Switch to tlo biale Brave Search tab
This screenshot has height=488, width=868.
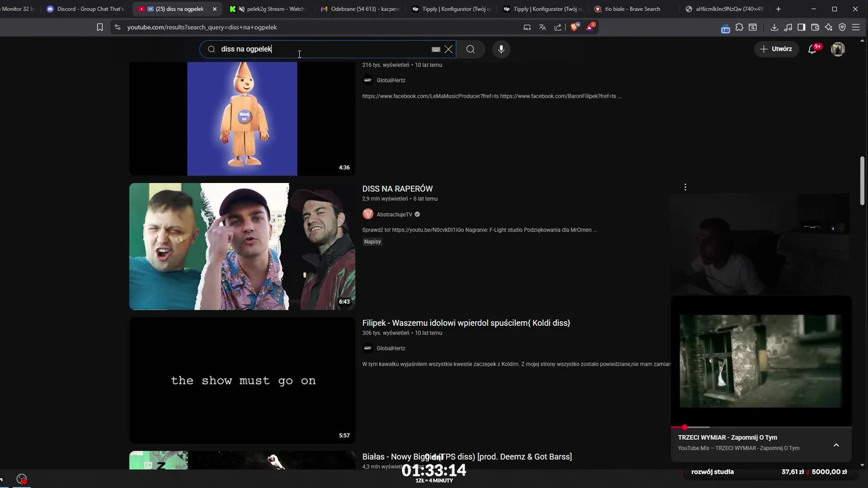pos(633,9)
